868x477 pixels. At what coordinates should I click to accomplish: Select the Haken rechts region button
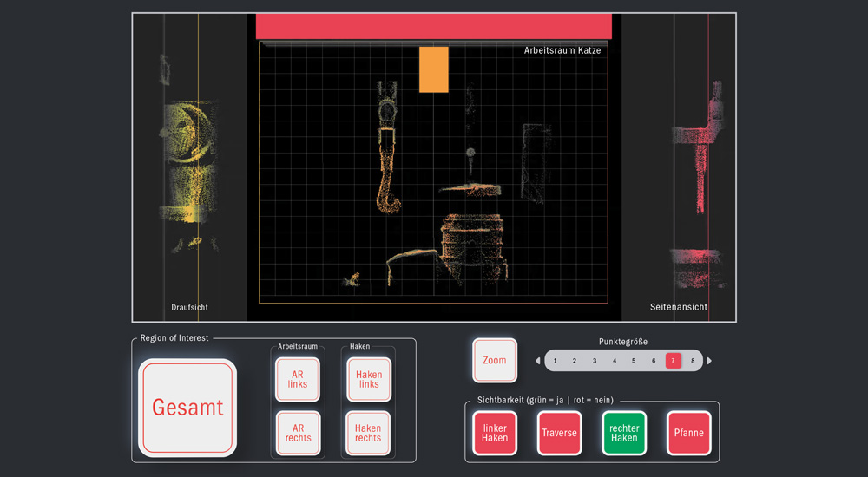click(x=369, y=433)
